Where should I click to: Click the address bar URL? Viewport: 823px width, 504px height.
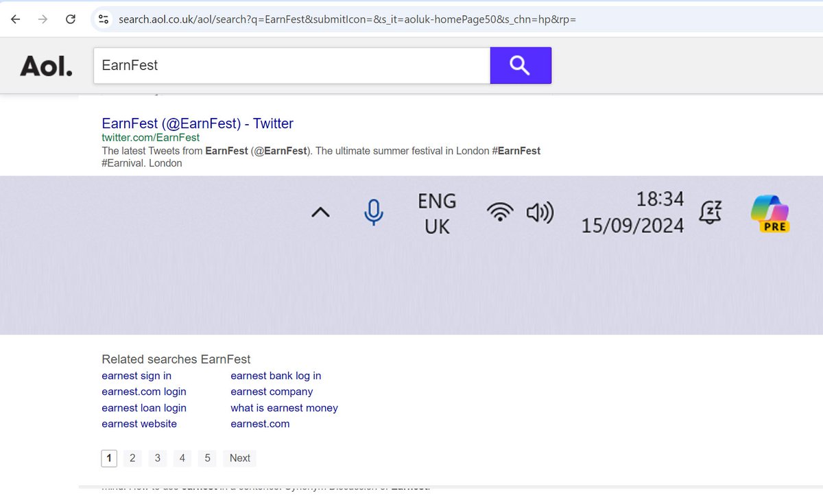pos(347,19)
